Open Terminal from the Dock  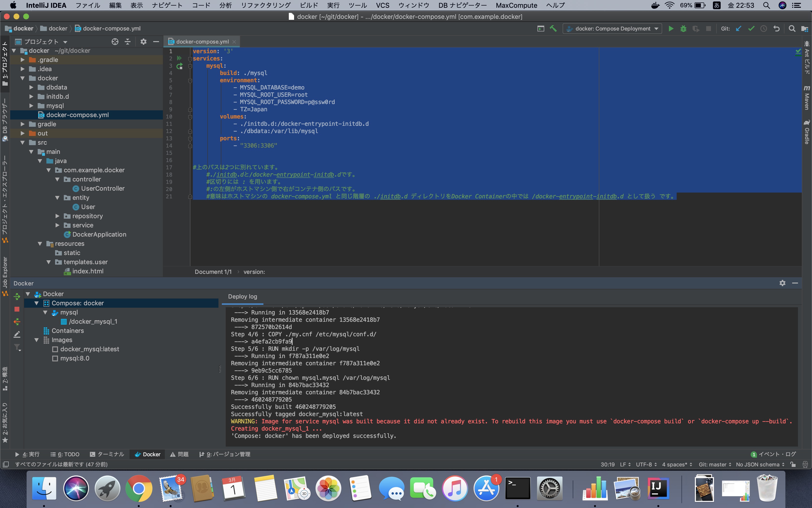(518, 488)
